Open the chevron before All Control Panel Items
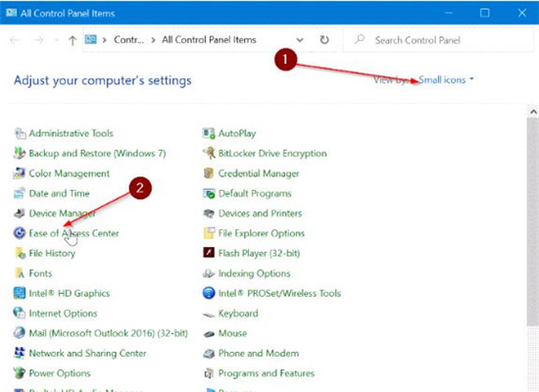This screenshot has width=539, height=392. pos(153,40)
